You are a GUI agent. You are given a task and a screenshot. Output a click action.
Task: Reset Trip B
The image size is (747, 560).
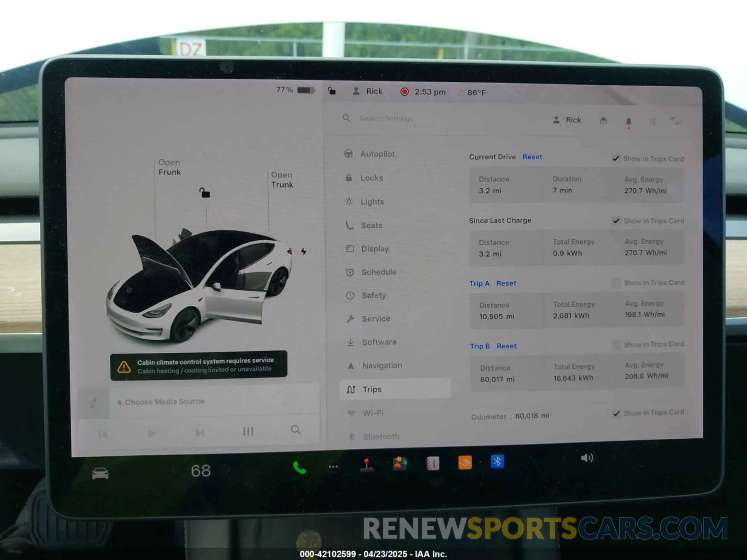pos(507,346)
